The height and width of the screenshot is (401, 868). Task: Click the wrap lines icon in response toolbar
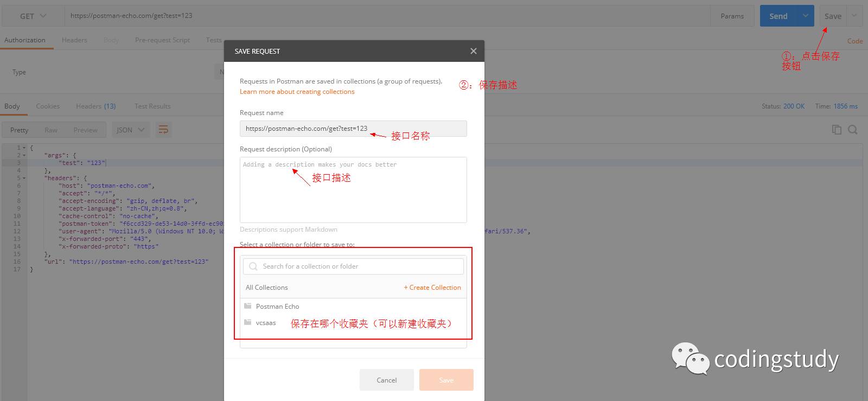click(163, 130)
